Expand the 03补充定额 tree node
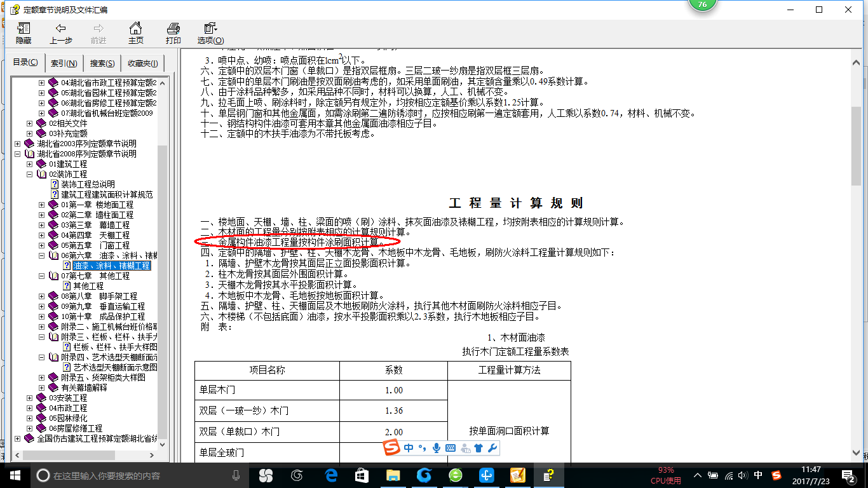 [x=30, y=133]
